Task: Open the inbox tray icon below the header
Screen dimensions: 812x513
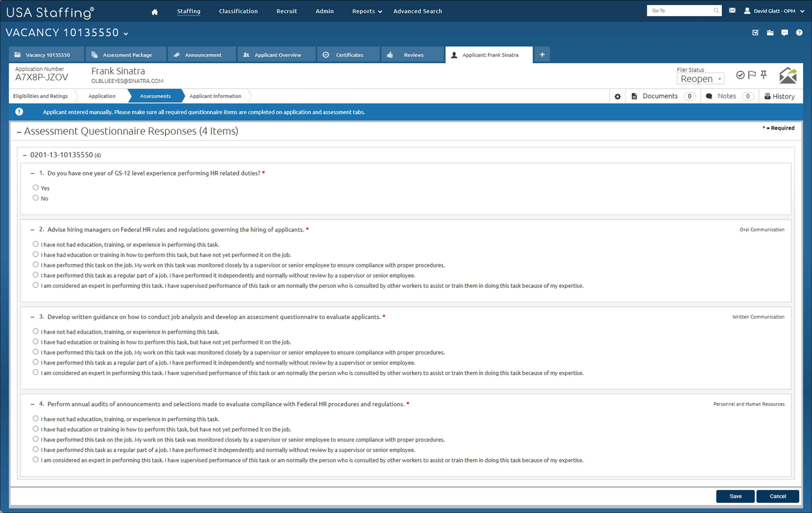Action: pyautogui.click(x=770, y=33)
